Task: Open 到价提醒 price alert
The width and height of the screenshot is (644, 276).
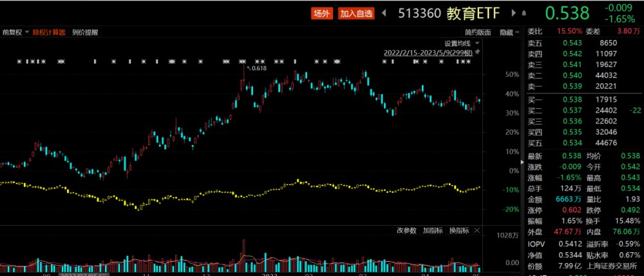Action: point(84,32)
